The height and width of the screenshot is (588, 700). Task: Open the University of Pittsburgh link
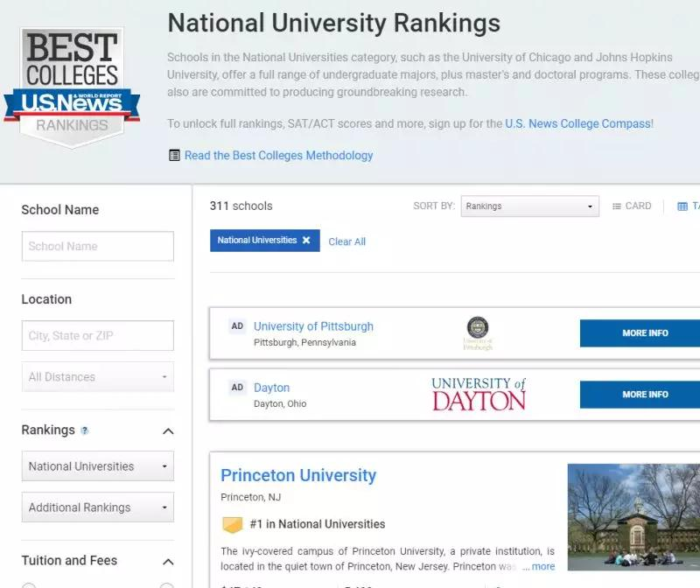pyautogui.click(x=313, y=326)
